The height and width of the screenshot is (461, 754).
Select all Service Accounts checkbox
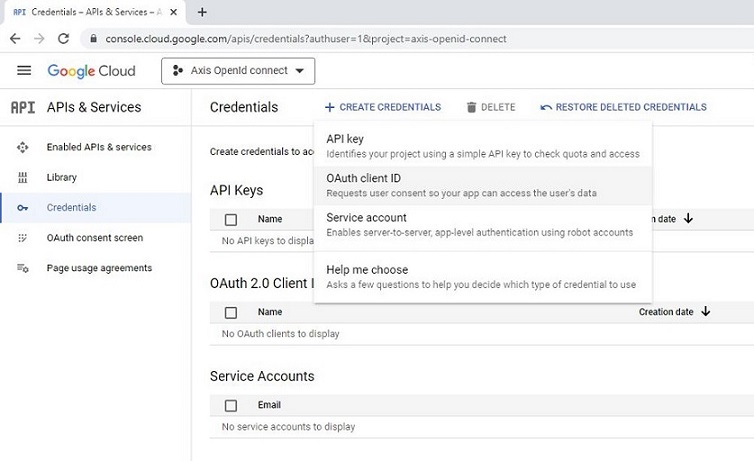click(231, 405)
